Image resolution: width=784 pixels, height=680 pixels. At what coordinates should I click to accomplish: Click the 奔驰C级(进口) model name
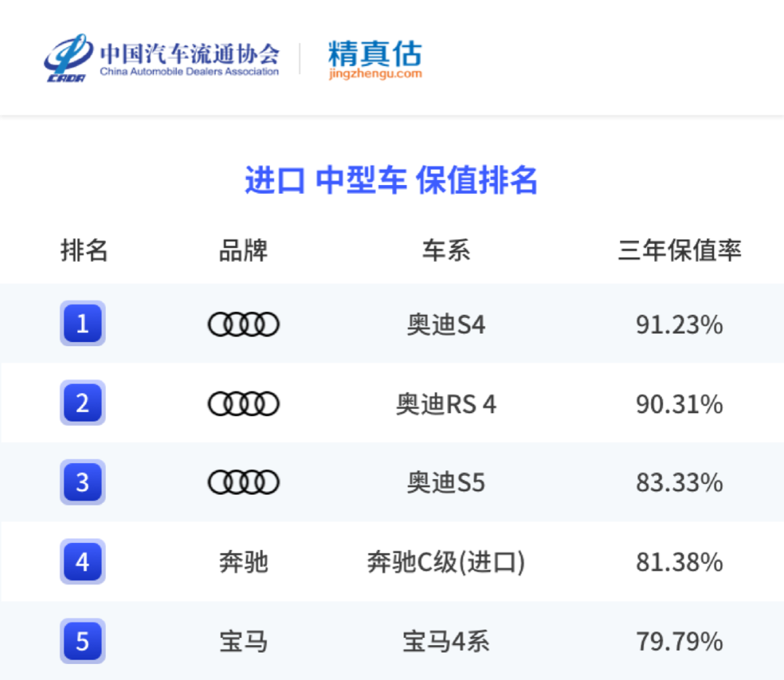[x=446, y=562]
